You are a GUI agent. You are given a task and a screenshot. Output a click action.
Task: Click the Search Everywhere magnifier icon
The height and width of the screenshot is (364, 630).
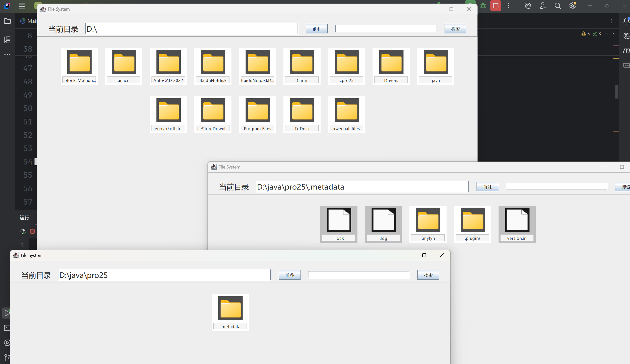pos(557,6)
